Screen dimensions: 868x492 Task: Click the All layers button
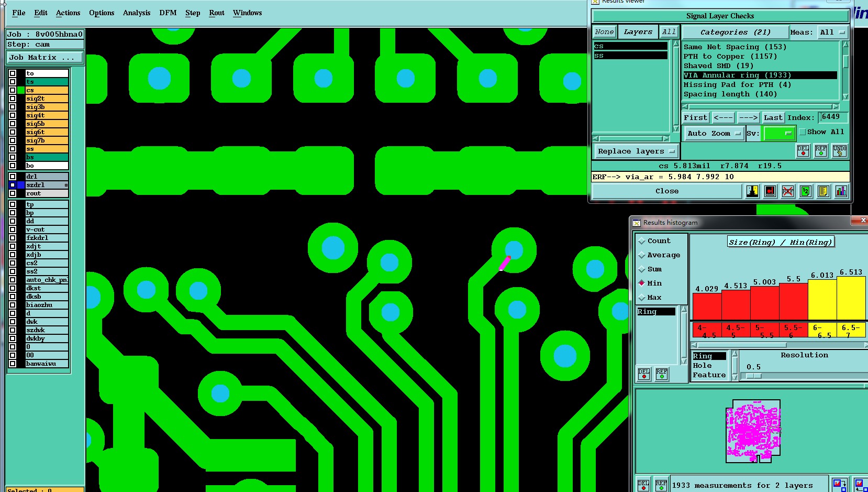(669, 32)
